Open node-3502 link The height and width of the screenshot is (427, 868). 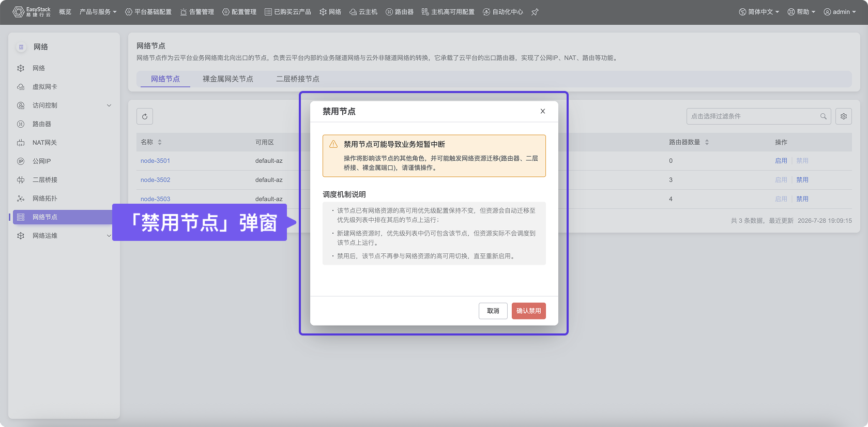(x=155, y=180)
